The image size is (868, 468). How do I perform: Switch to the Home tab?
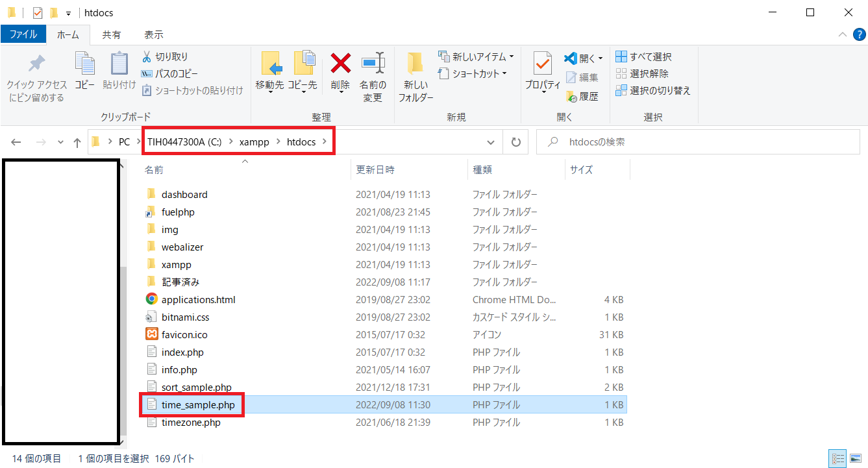click(68, 34)
